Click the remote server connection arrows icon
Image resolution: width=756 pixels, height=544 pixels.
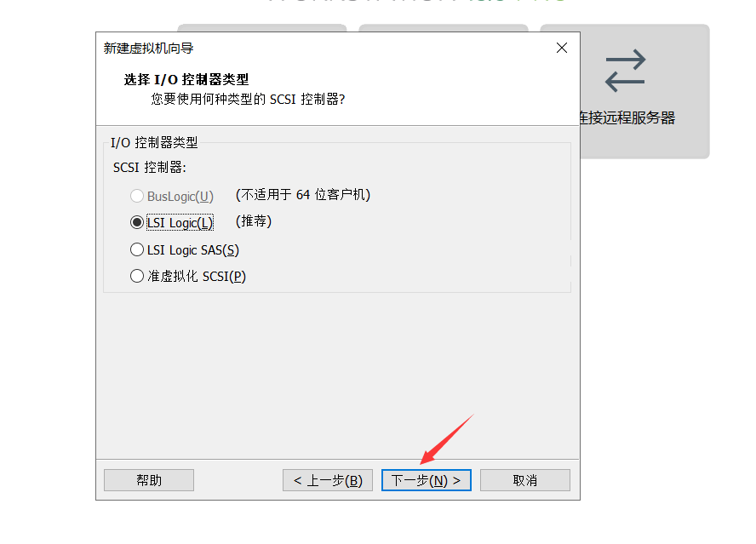pyautogui.click(x=626, y=71)
